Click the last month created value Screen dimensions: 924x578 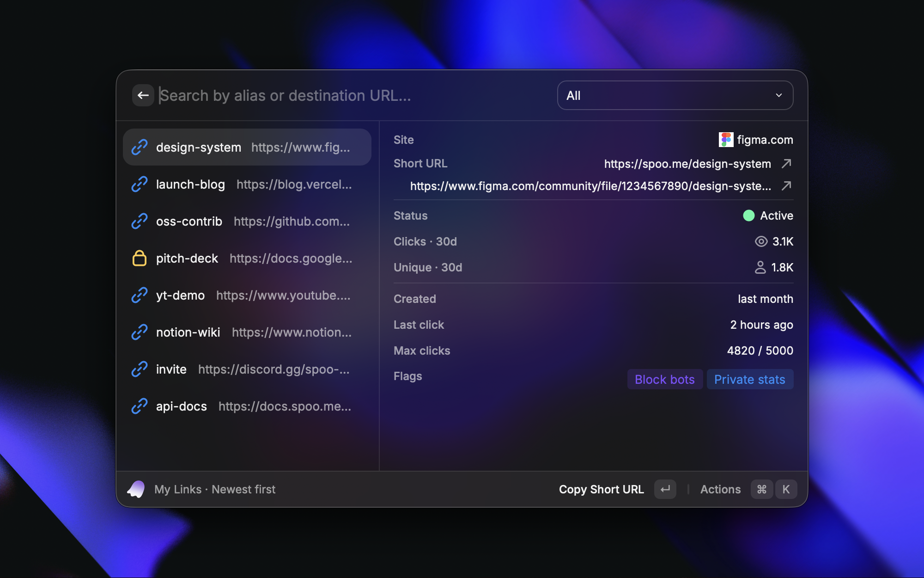pos(766,299)
